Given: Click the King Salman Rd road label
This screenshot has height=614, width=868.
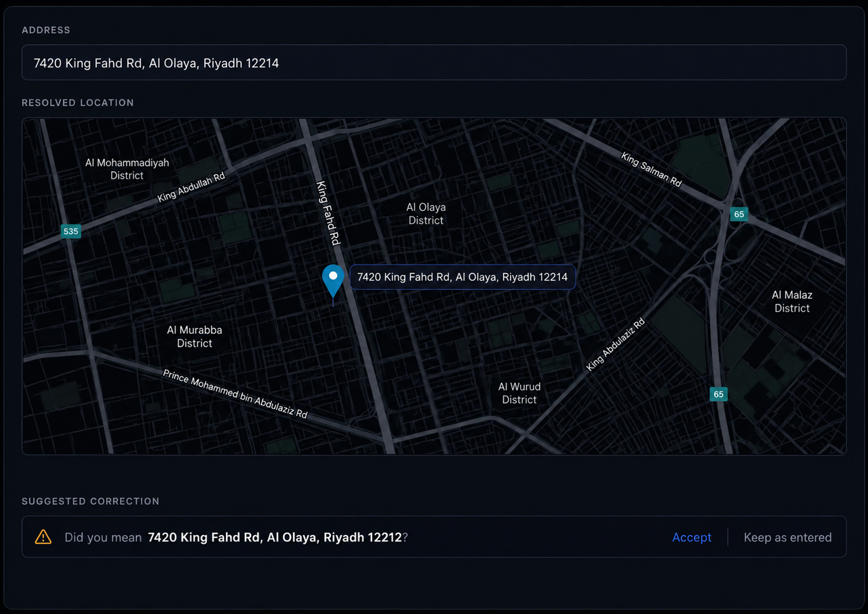Looking at the screenshot, I should click(x=651, y=169).
